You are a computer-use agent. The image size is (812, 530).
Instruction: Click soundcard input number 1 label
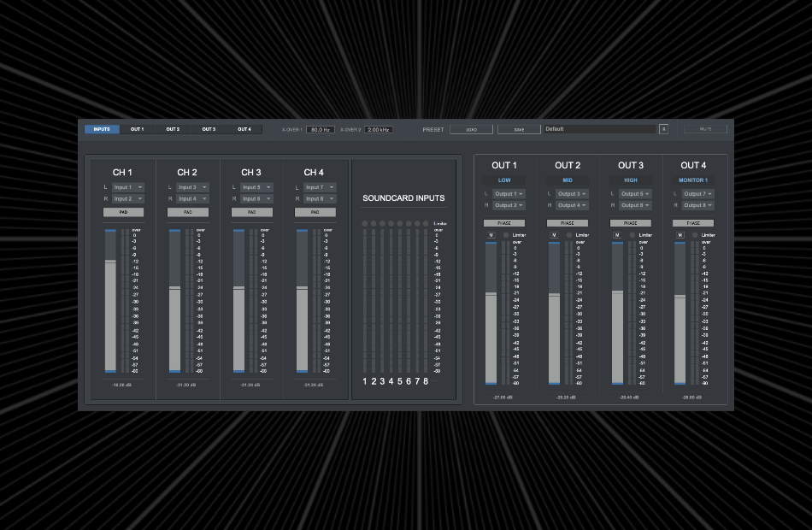pos(365,381)
